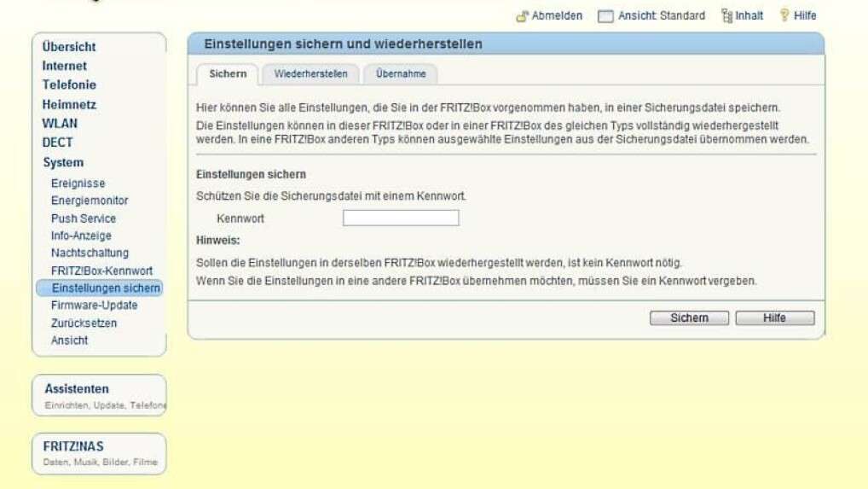
Task: Open the Übernahme tab
Action: (401, 74)
